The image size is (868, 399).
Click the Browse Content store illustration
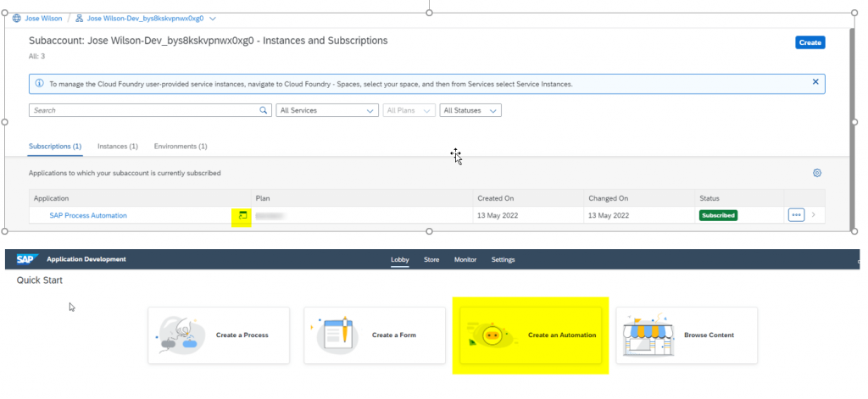point(648,335)
